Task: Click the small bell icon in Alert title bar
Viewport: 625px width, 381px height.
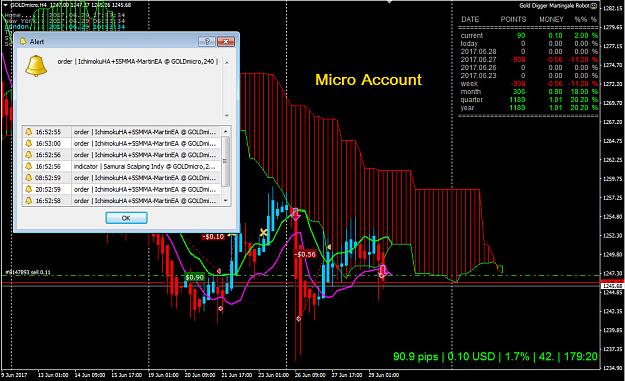Action: click(23, 41)
